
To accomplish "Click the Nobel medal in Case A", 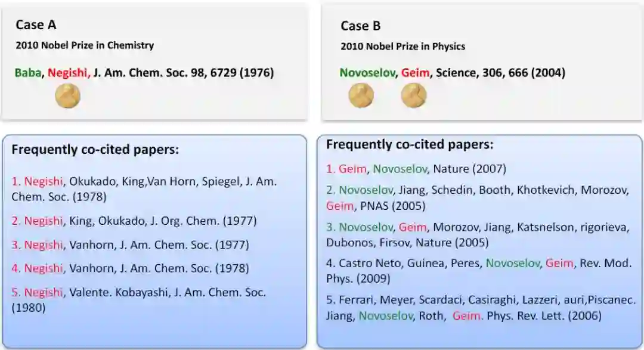I will pos(67,96).
